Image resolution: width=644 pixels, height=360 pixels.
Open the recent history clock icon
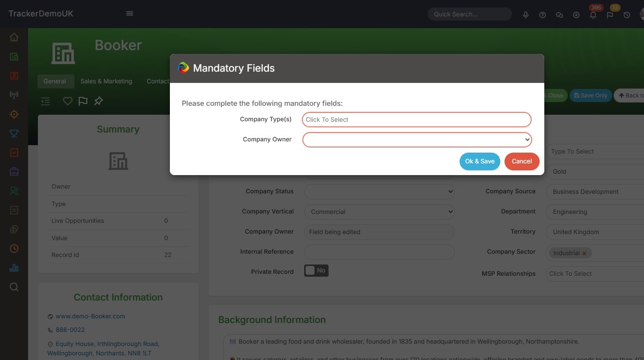627,15
